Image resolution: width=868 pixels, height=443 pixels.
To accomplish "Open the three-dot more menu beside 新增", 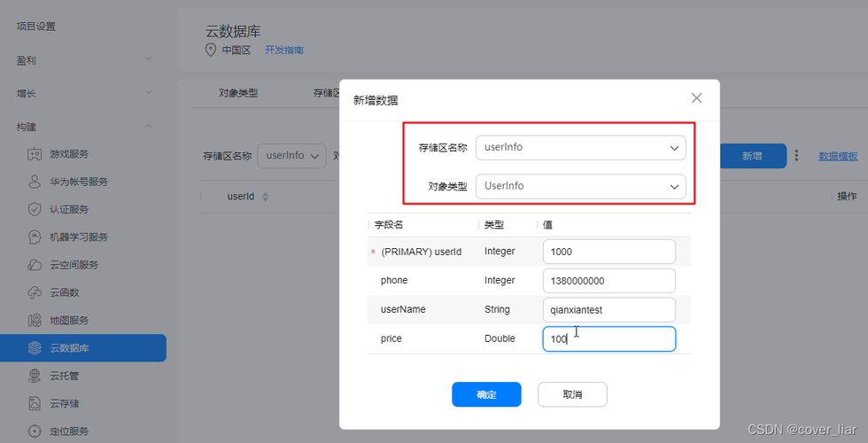I will (x=796, y=156).
